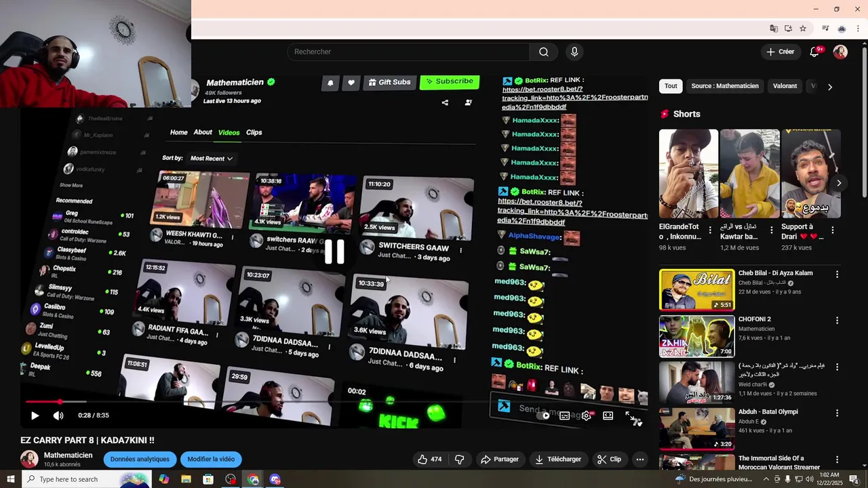The height and width of the screenshot is (488, 868).
Task: Focus the Rechercher search field
Action: click(x=408, y=52)
